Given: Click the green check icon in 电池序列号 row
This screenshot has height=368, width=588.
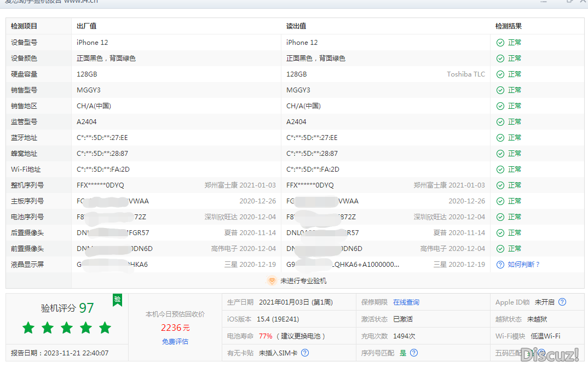Looking at the screenshot, I should point(500,217).
